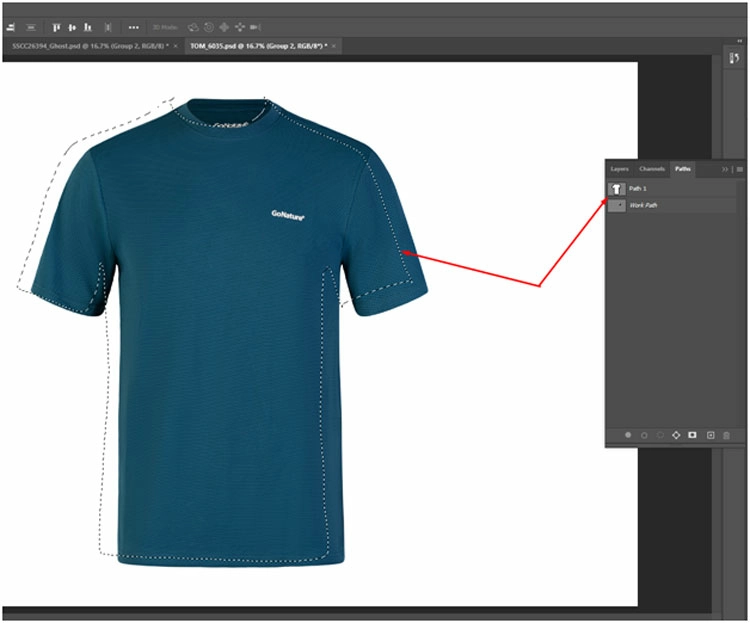Expand the collapsed dock with double arrows
This screenshot has height=623, width=750.
739,41
